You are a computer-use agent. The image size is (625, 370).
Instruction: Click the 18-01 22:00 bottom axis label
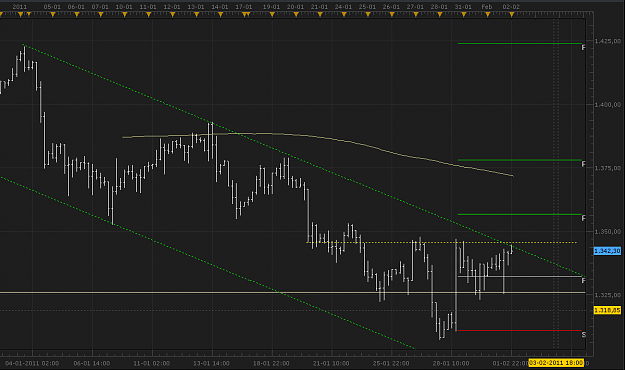point(271,363)
